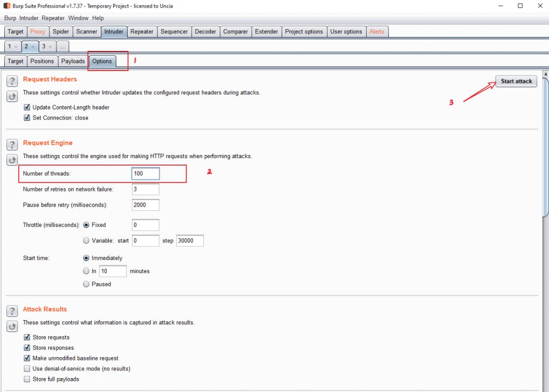Toggle Set Connection: close checkbox
This screenshot has height=392, width=549.
(x=27, y=117)
